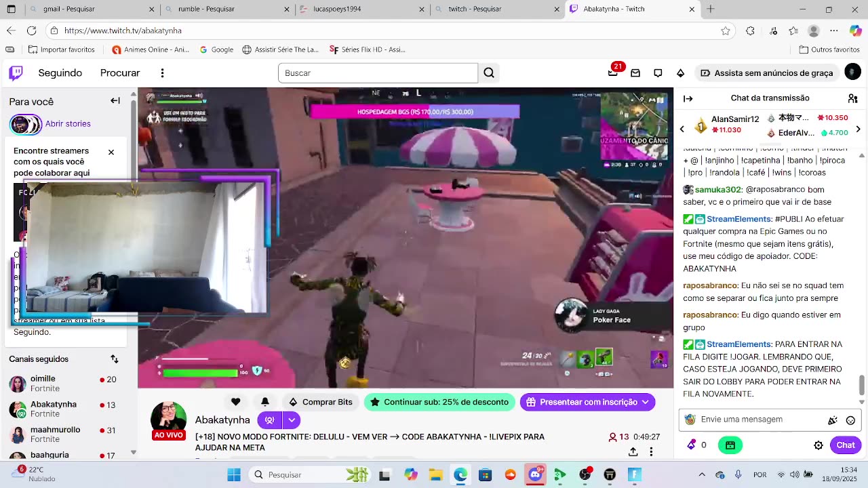Viewport: 868px width, 488px height.
Task: Add this page to favorites star
Action: click(726, 30)
